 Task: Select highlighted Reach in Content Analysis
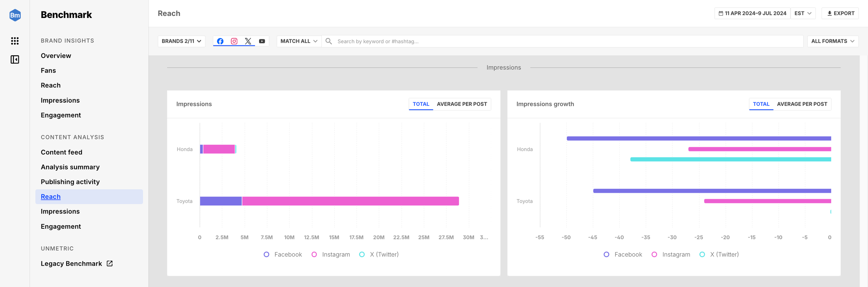click(89, 197)
